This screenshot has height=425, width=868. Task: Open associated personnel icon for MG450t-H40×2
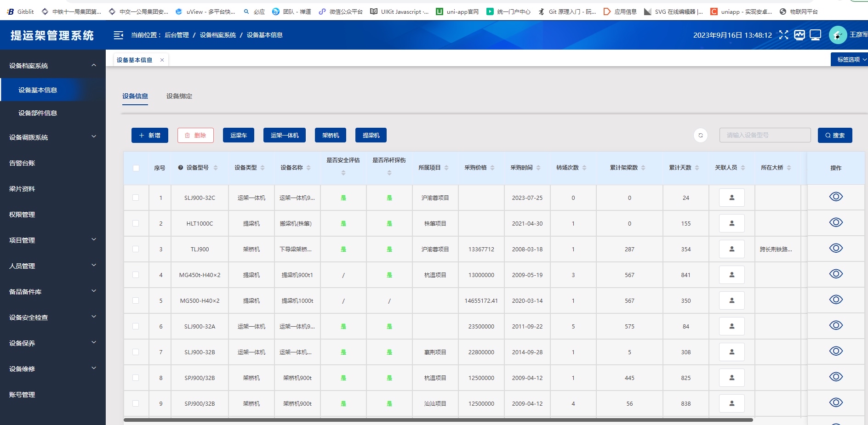tap(732, 275)
